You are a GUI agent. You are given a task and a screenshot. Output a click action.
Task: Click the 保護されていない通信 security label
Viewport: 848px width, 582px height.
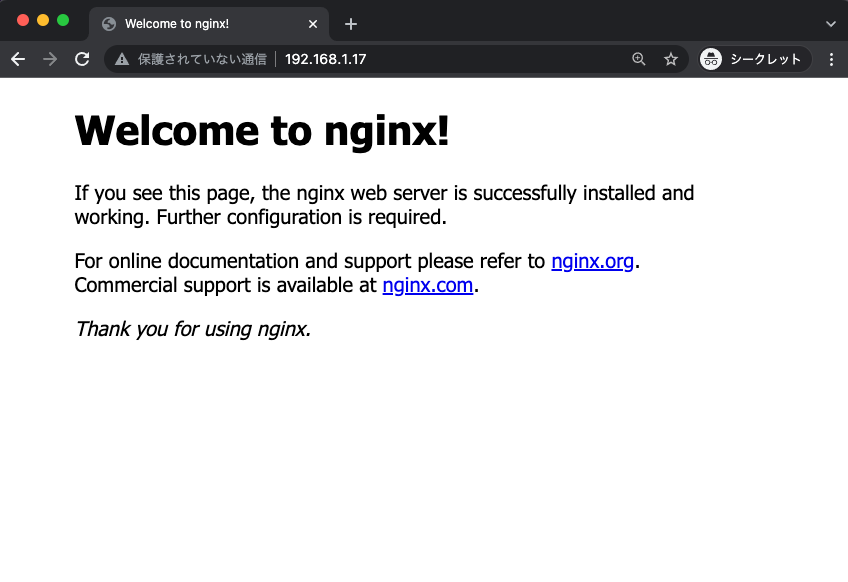[202, 59]
